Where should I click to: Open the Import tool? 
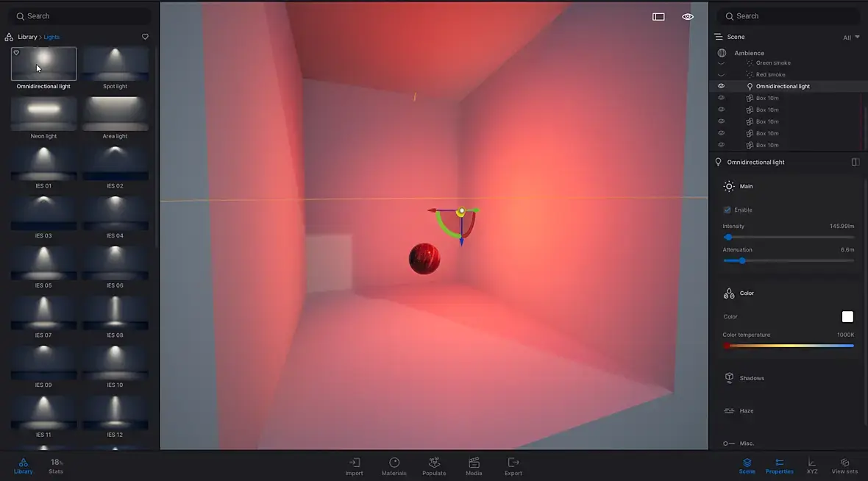pyautogui.click(x=355, y=466)
